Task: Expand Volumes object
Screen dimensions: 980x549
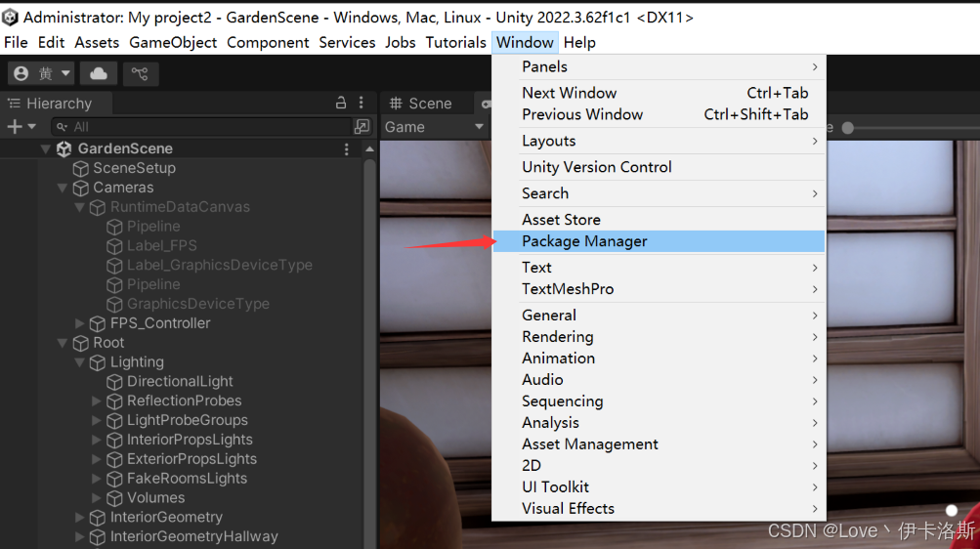Action: pyautogui.click(x=97, y=497)
